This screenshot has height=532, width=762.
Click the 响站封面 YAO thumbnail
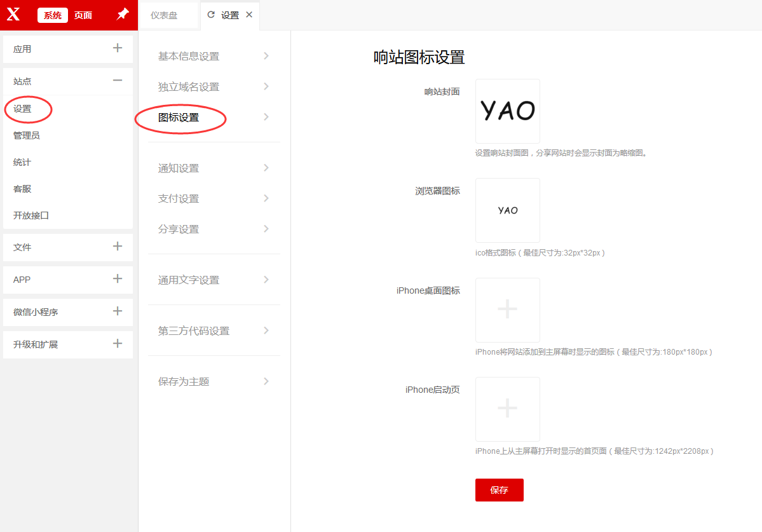point(507,111)
